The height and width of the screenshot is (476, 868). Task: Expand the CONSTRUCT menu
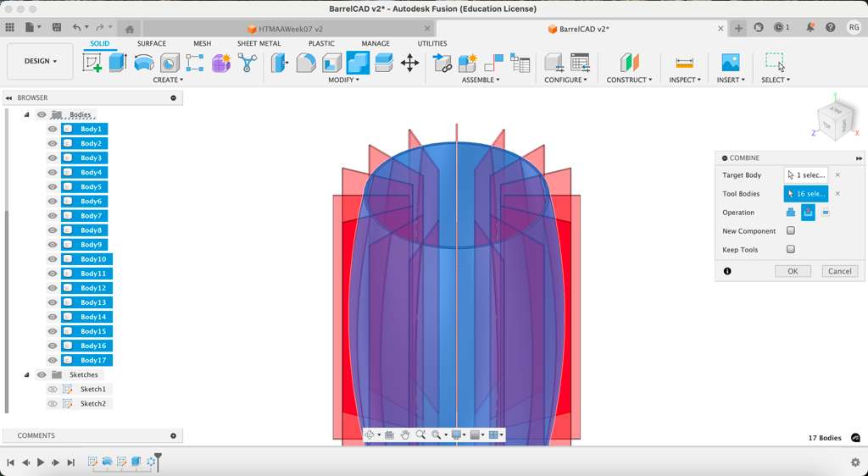tap(629, 80)
